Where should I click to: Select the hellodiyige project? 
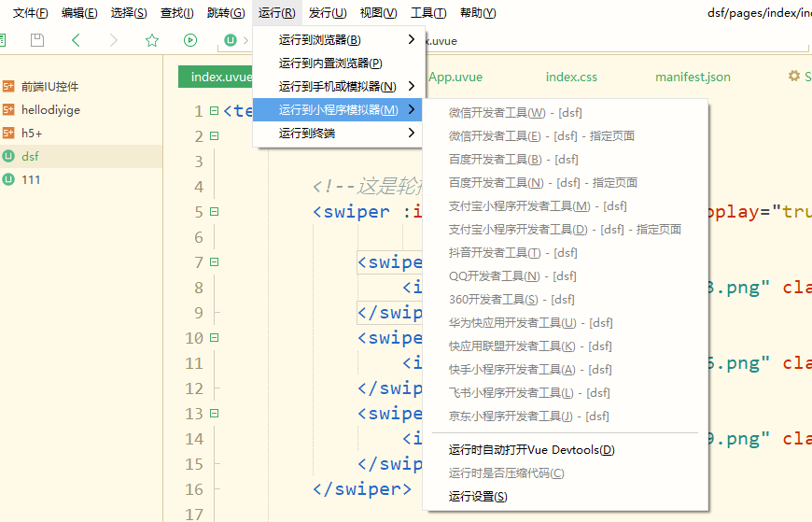(x=81, y=109)
